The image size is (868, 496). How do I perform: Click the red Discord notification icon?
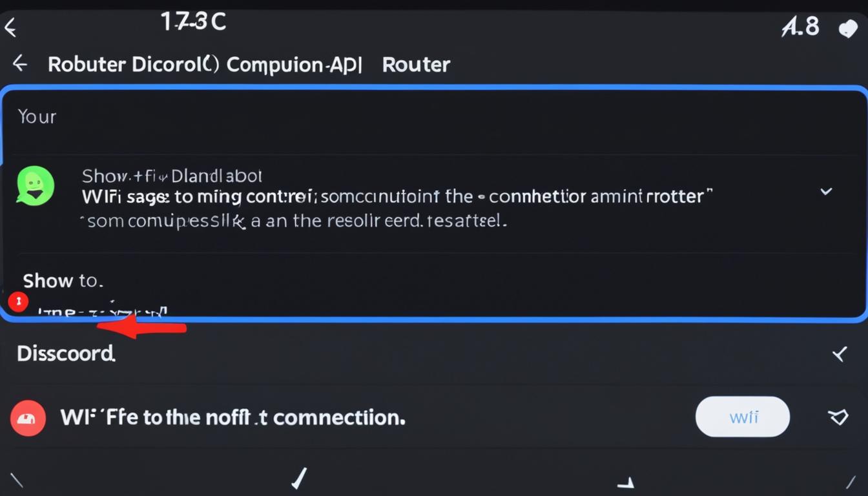tap(28, 417)
